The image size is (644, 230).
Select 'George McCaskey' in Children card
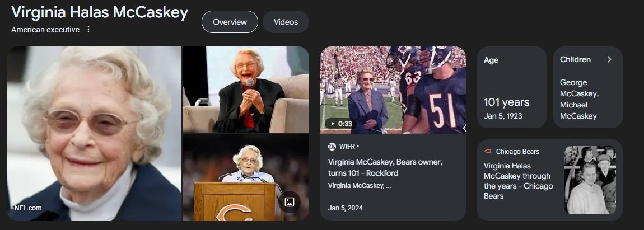click(x=579, y=88)
